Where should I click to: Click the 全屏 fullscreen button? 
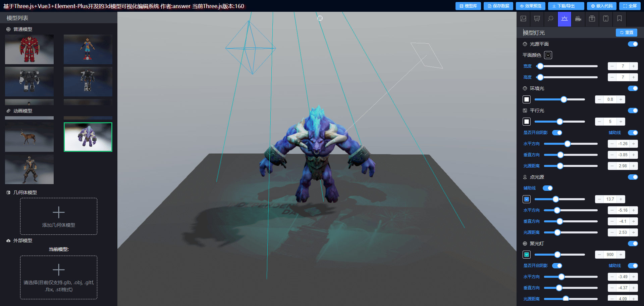[630, 6]
